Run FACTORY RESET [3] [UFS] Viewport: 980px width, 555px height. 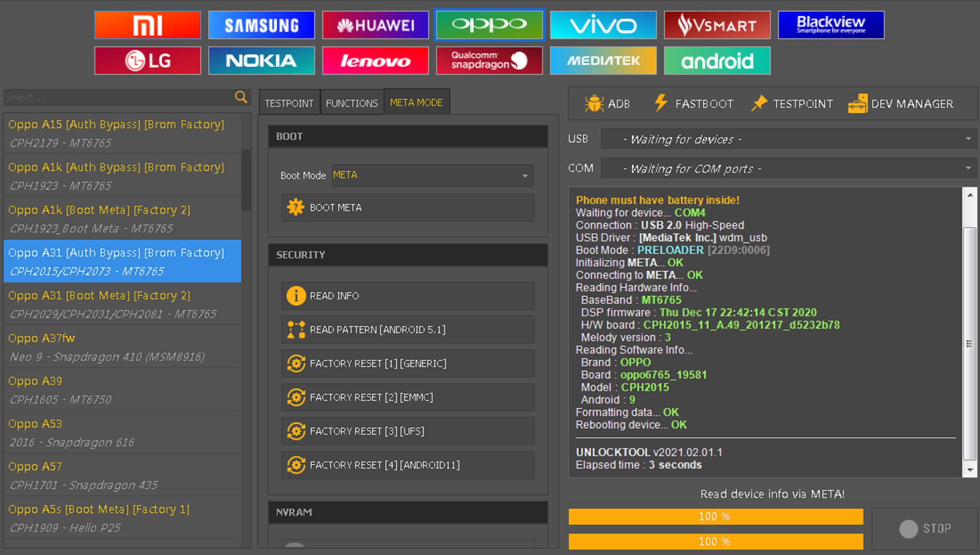(408, 431)
